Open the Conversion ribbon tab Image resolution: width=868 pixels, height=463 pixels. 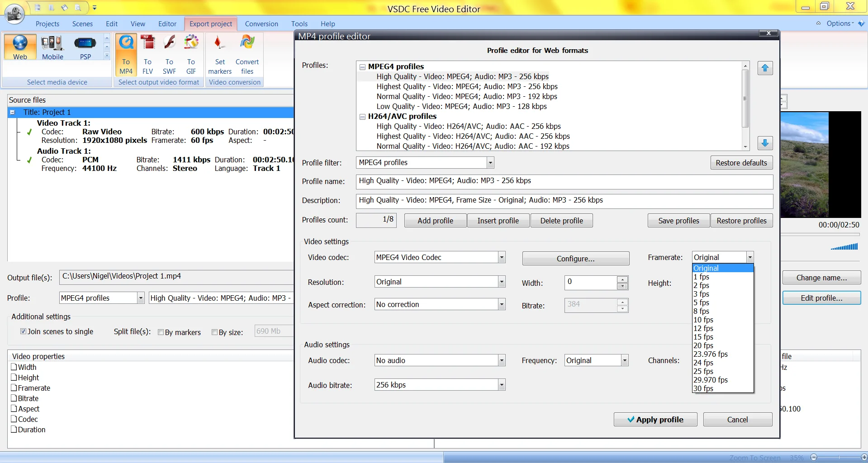(261, 24)
